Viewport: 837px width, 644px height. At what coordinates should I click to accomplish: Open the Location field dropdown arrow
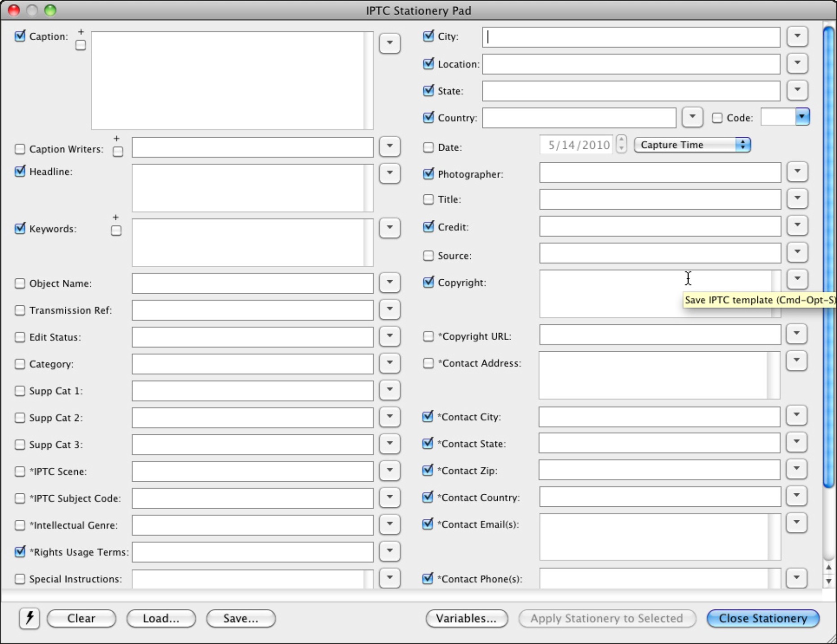coord(797,63)
